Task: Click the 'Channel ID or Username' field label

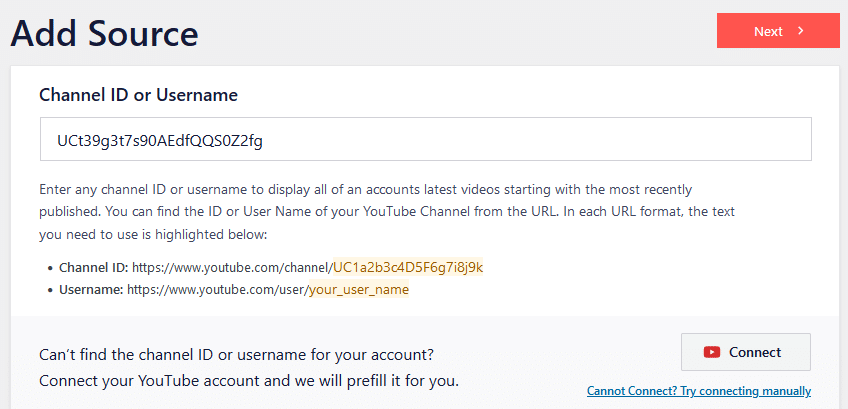Action: [x=138, y=95]
